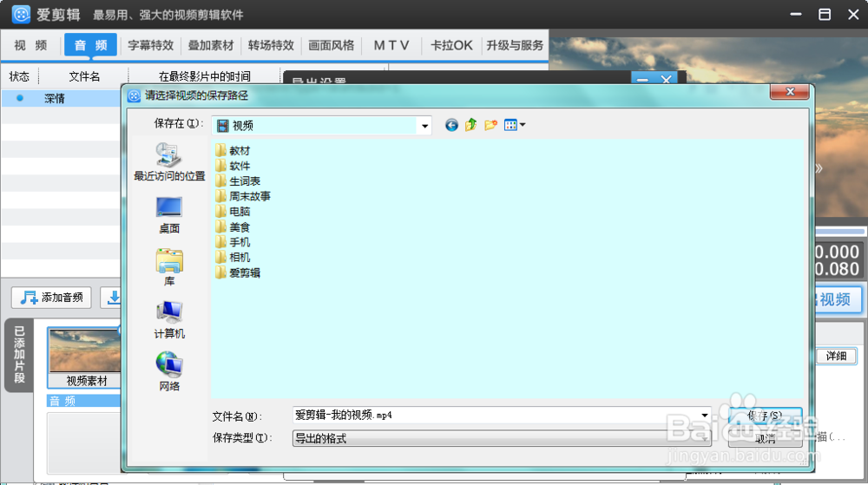Click the 已添加片段 side tab
The image size is (868, 485).
pos(19,355)
